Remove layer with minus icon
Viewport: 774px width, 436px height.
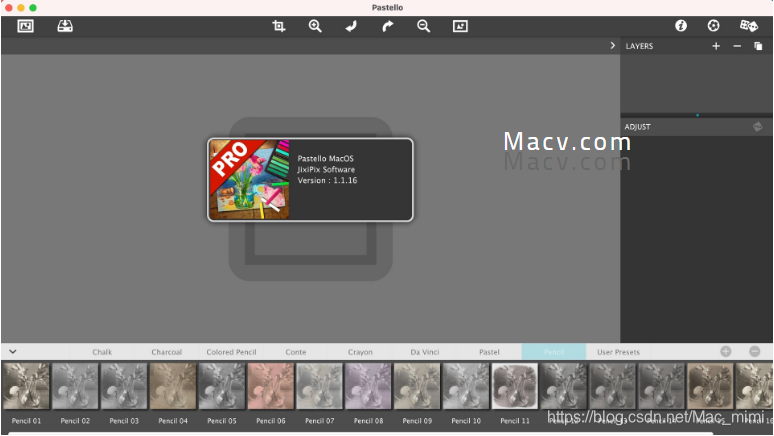point(737,46)
